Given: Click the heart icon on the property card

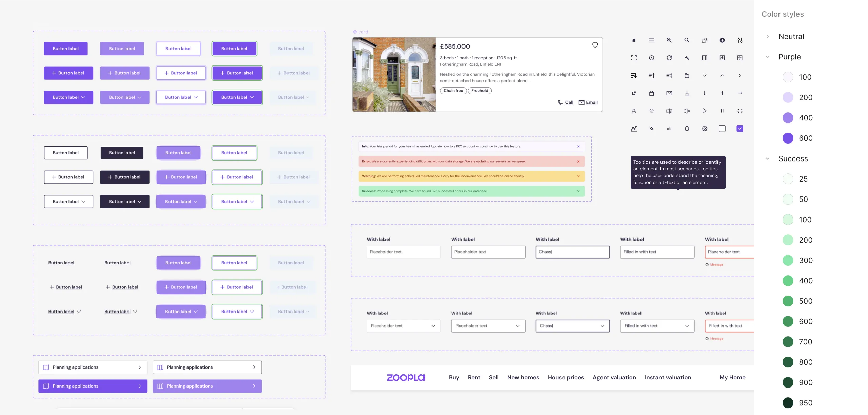Looking at the screenshot, I should tap(595, 45).
